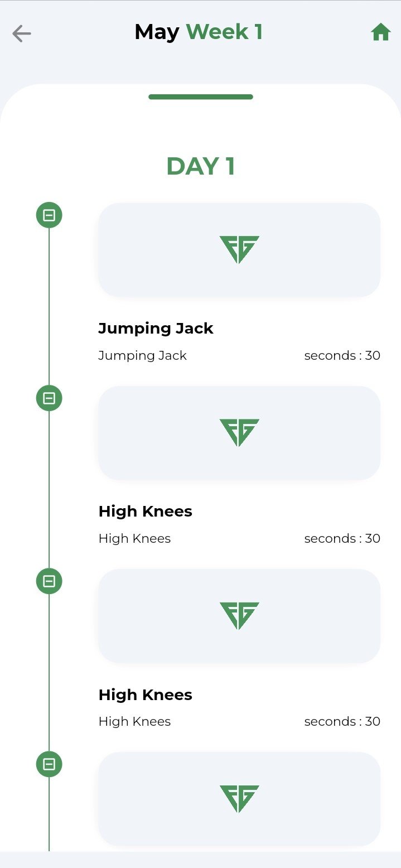Screen dimensions: 401x868
Task: Select the Jumping Jack subtitle text
Action: point(142,355)
